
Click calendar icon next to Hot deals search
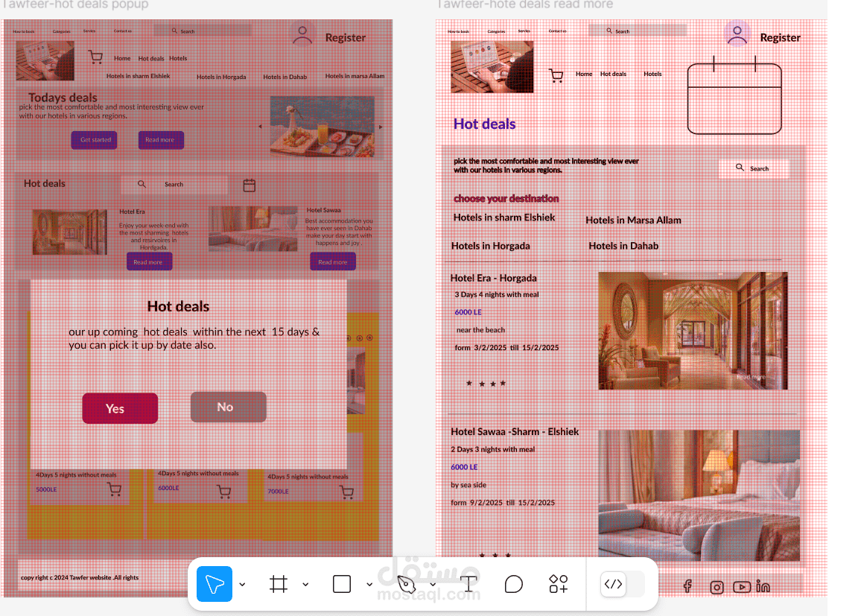[x=249, y=185]
